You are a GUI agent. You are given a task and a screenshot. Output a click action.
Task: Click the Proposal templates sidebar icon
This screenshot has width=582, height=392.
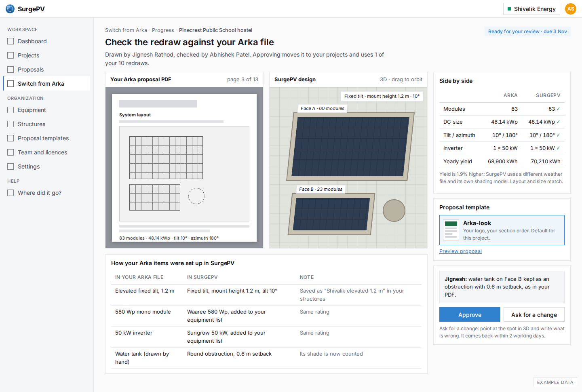click(11, 138)
